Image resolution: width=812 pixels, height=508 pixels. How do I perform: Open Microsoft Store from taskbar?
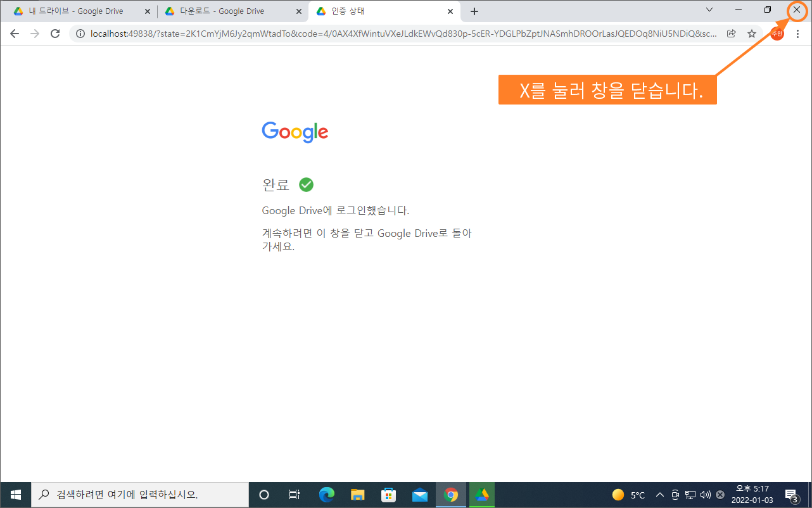coord(388,495)
